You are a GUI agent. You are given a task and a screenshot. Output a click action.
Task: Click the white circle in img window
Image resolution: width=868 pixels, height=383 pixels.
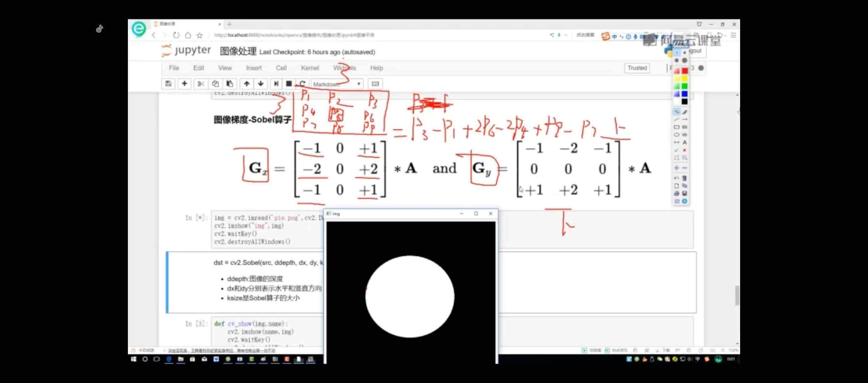(410, 296)
